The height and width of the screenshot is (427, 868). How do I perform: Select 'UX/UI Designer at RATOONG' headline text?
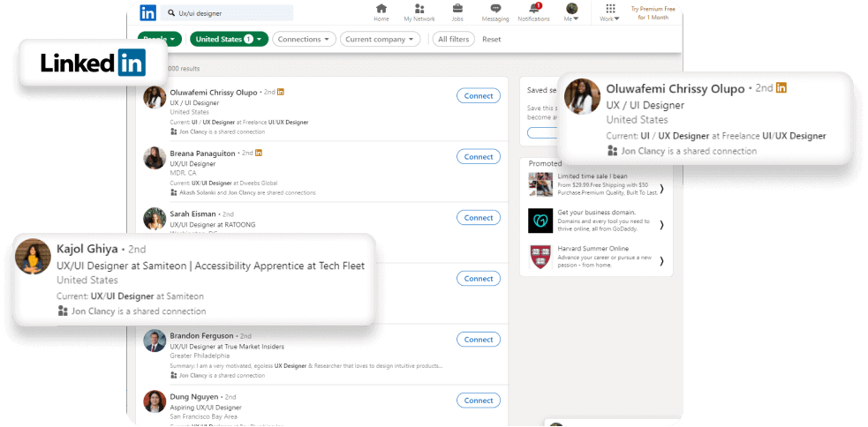[x=213, y=225]
